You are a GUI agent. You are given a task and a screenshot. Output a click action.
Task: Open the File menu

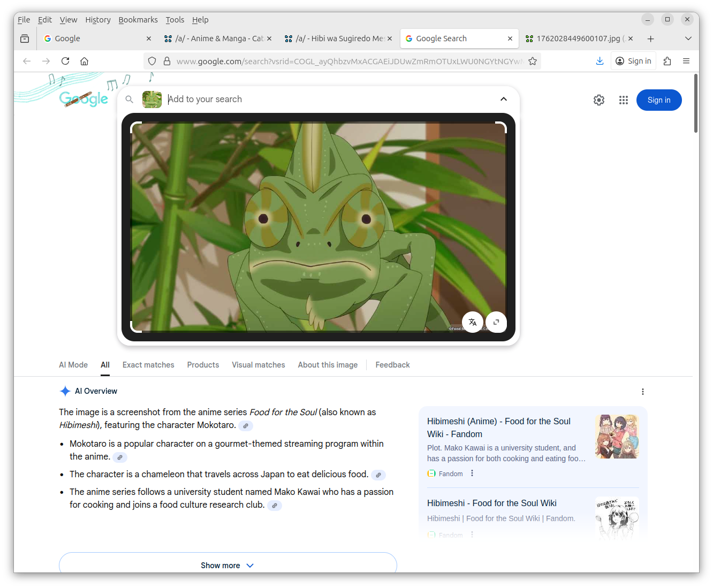click(x=24, y=20)
